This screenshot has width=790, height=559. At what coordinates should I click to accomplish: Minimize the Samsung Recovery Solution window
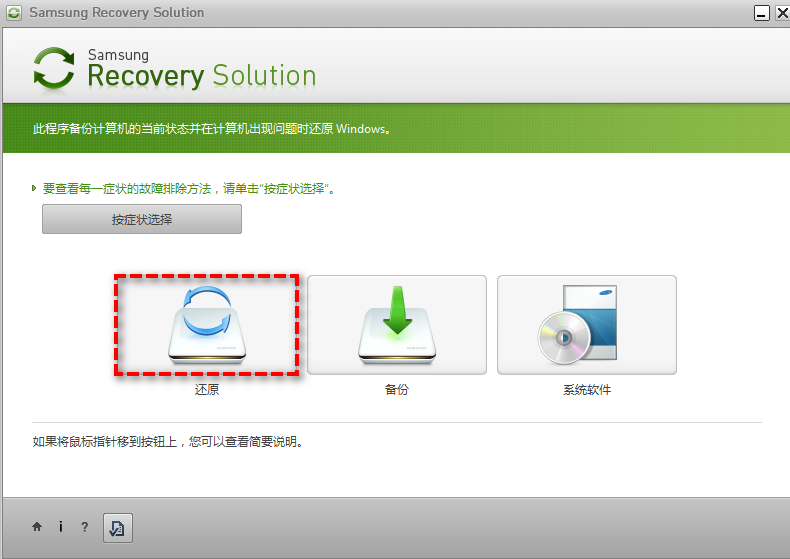[x=762, y=13]
